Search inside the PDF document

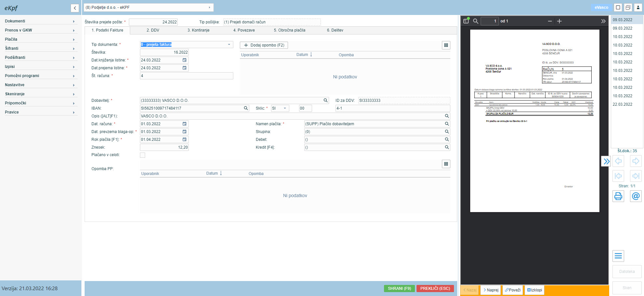pos(476,21)
